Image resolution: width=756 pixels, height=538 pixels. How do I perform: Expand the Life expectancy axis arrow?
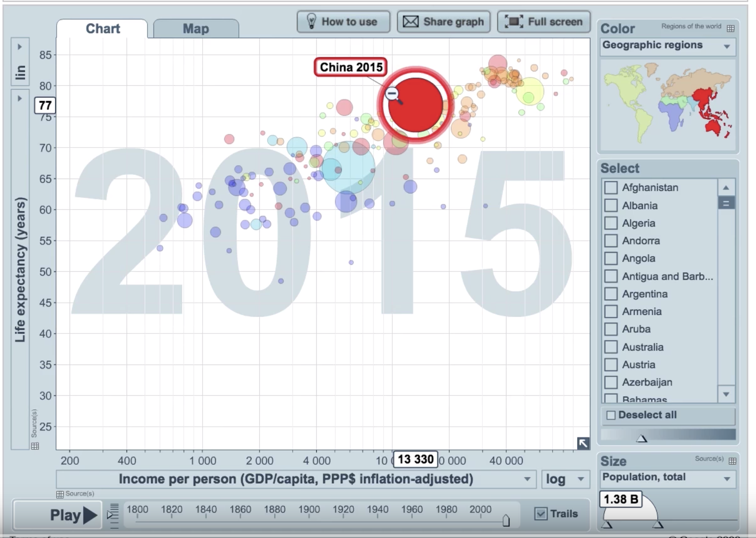point(19,98)
